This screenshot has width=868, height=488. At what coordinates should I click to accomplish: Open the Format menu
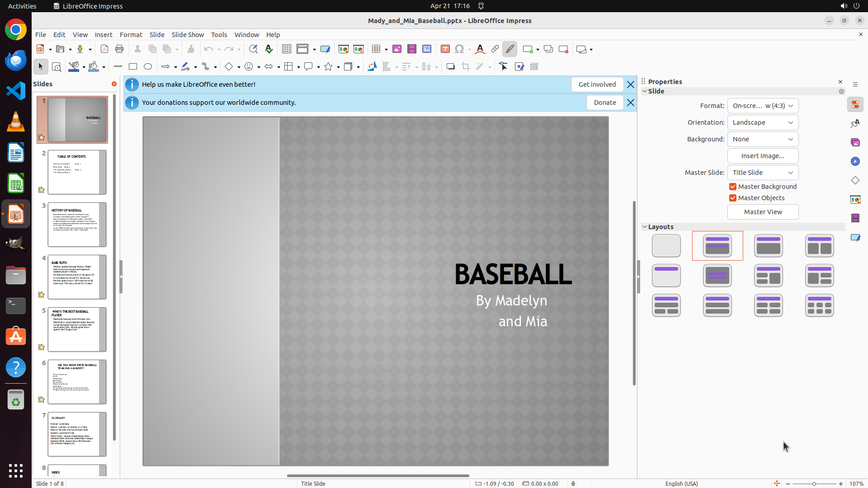tap(131, 35)
